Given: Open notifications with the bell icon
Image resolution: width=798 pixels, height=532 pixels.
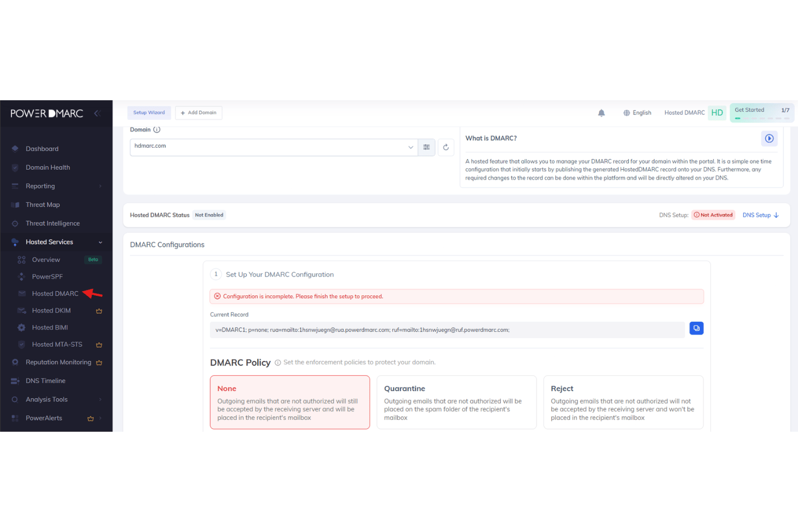Looking at the screenshot, I should click(x=601, y=113).
